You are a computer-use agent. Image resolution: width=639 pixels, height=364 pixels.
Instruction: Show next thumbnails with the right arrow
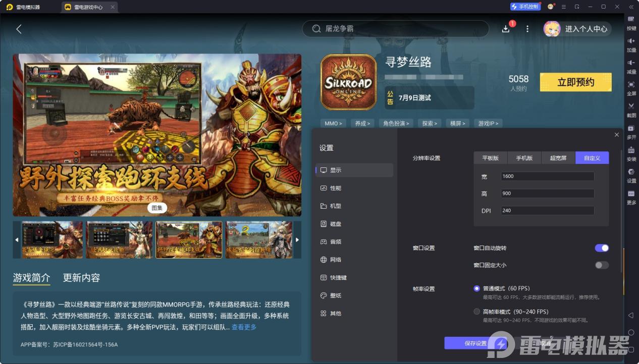click(x=297, y=239)
